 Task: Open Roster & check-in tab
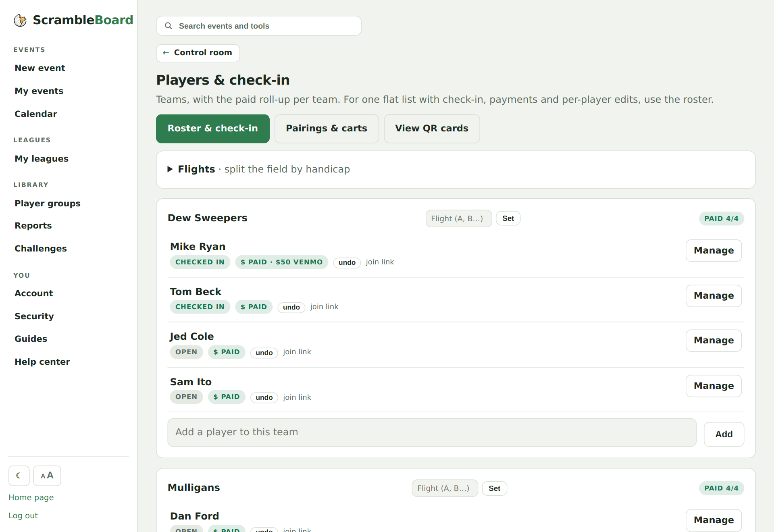[x=213, y=129]
